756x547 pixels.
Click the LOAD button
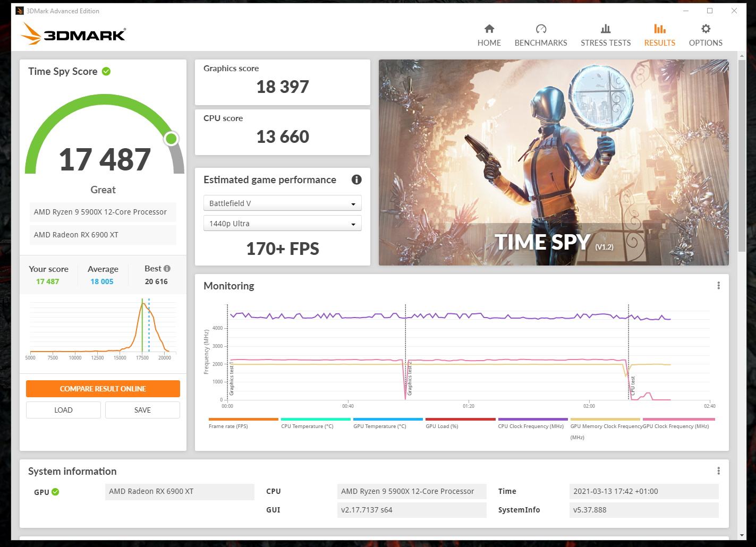pos(63,410)
